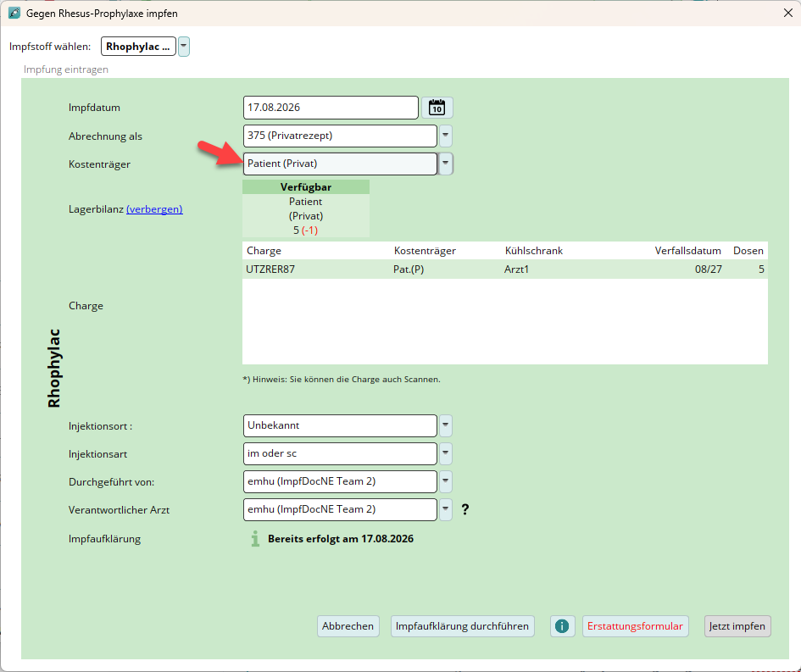Click the Durchgeführt von emhu field
This screenshot has width=801, height=672.
pos(340,481)
